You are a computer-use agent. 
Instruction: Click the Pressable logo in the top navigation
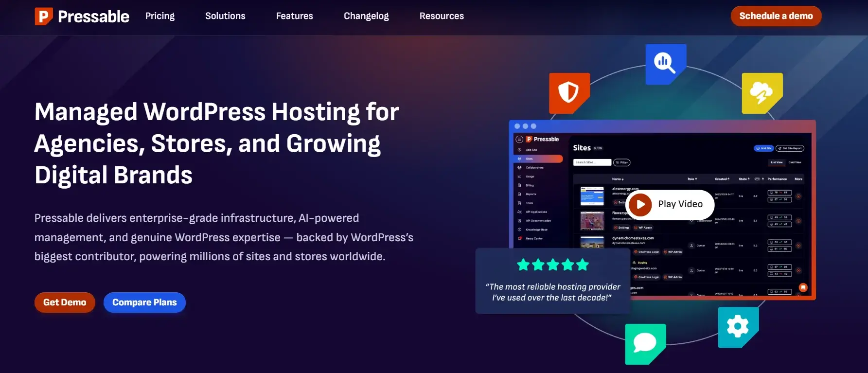[x=82, y=16]
